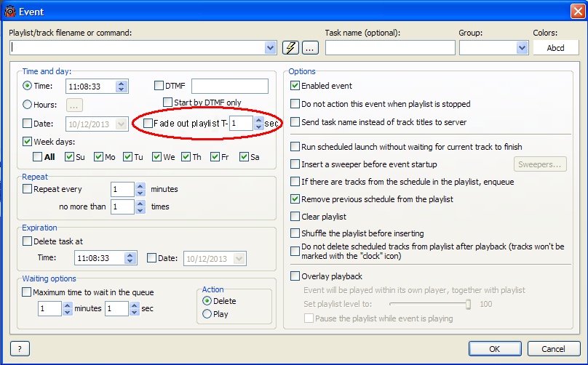The width and height of the screenshot is (588, 365).
Task: Click the Task name input field
Action: pos(390,48)
